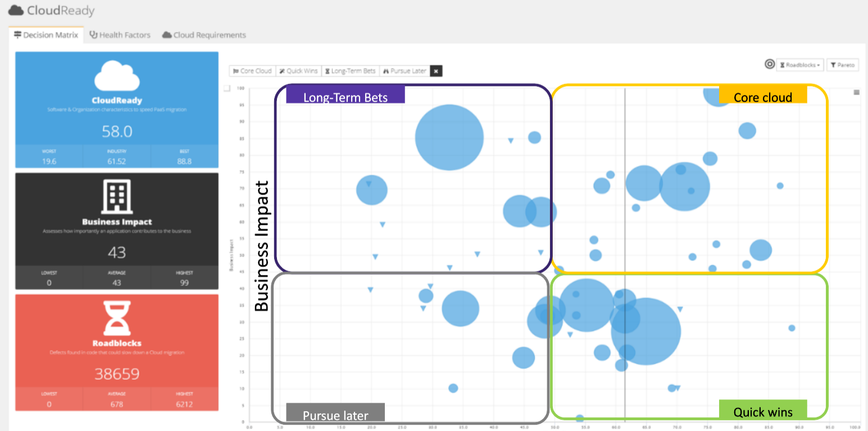Select the small bubble at CloudReady 33, impact 10

tap(453, 388)
